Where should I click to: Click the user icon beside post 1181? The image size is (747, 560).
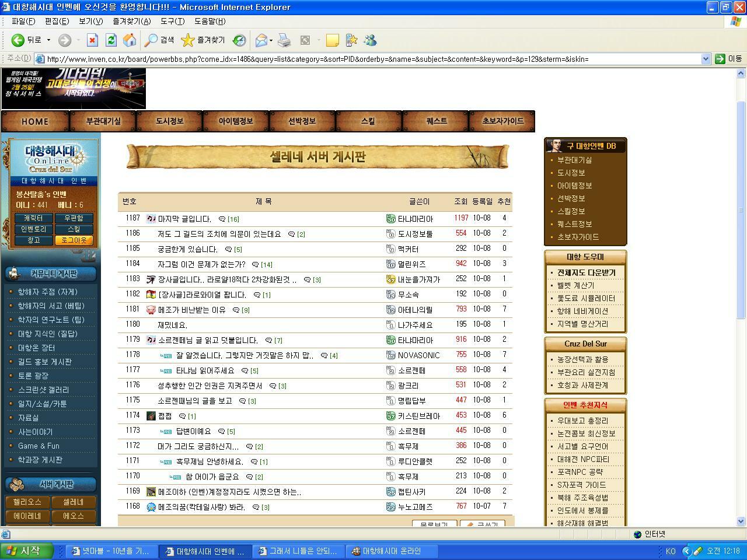click(151, 310)
